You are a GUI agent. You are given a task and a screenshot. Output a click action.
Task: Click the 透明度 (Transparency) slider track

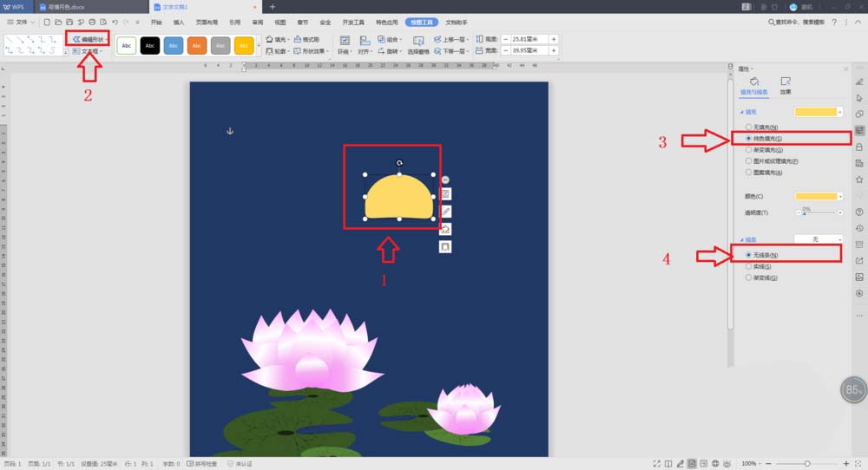[x=819, y=212]
